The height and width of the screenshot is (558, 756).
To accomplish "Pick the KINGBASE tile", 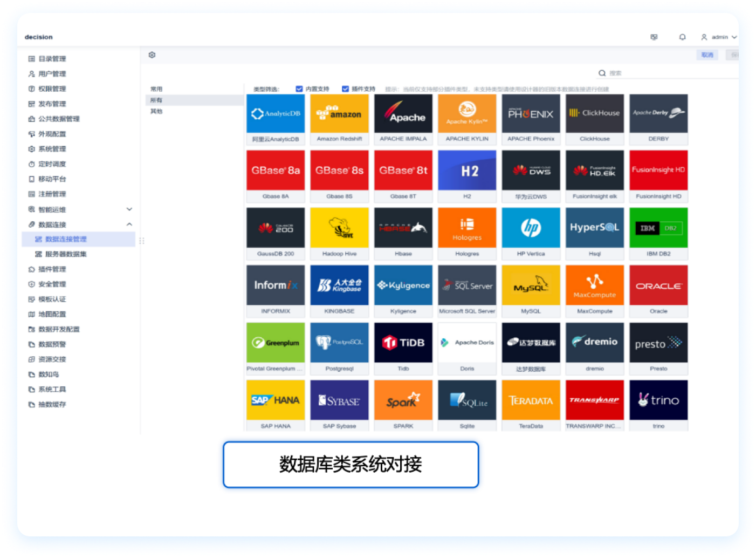I will [x=339, y=291].
